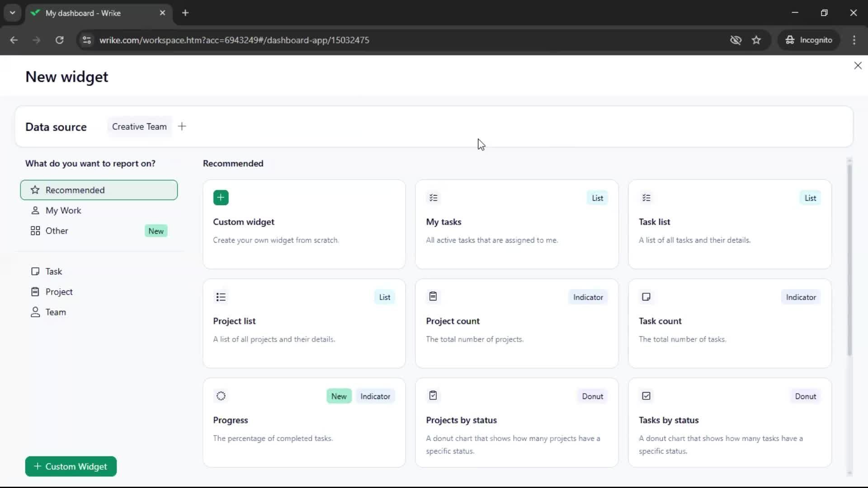
Task: Click the List tag on My tasks
Action: [x=597, y=198]
